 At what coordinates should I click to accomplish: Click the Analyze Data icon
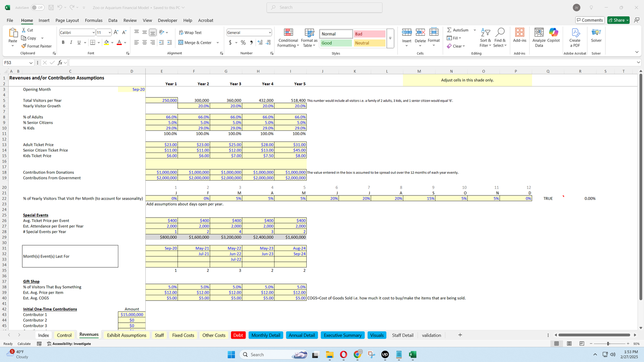(x=539, y=33)
